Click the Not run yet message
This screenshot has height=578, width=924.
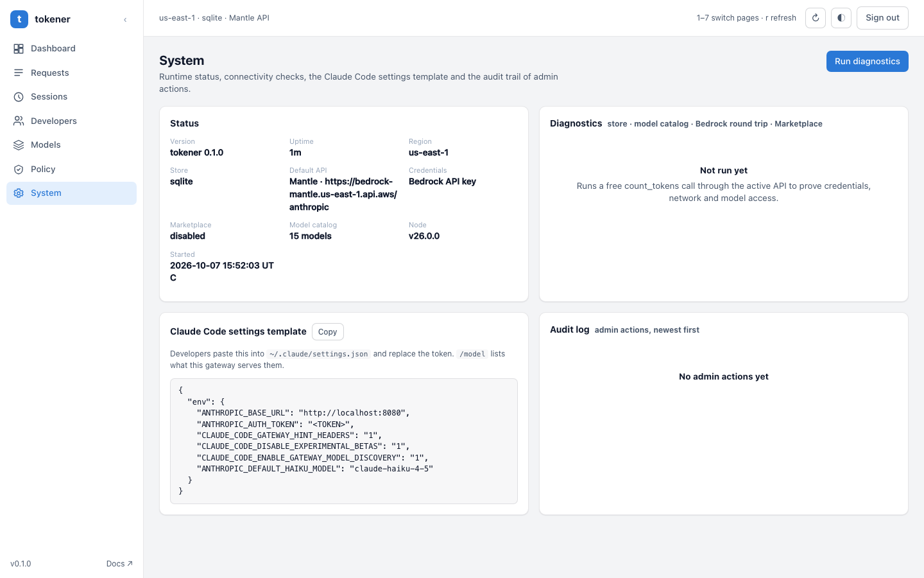pos(724,171)
